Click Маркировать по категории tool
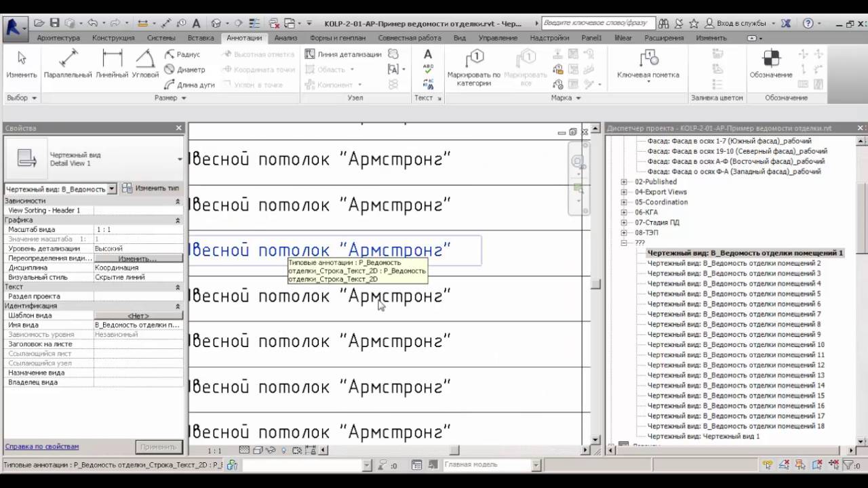868x488 pixels. pyautogui.click(x=474, y=67)
